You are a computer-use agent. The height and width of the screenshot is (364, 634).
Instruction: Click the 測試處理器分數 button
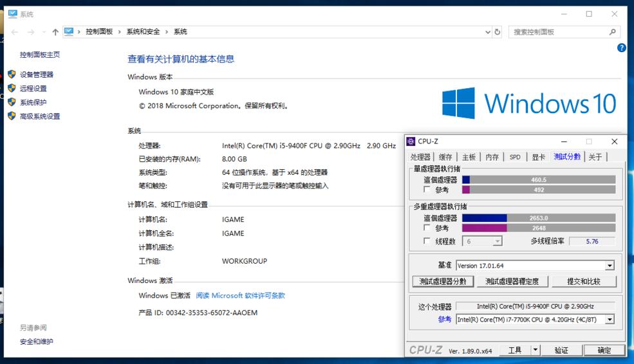point(443,281)
